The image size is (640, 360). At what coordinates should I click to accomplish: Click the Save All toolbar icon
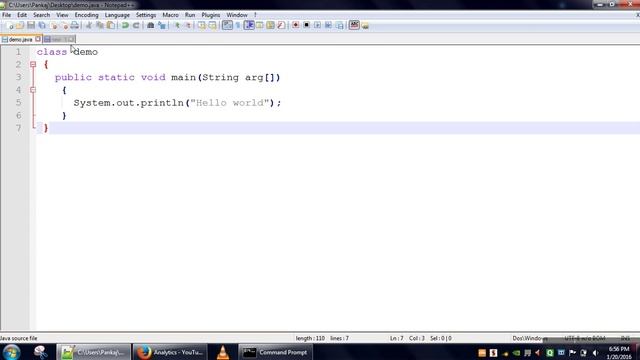tap(42, 25)
